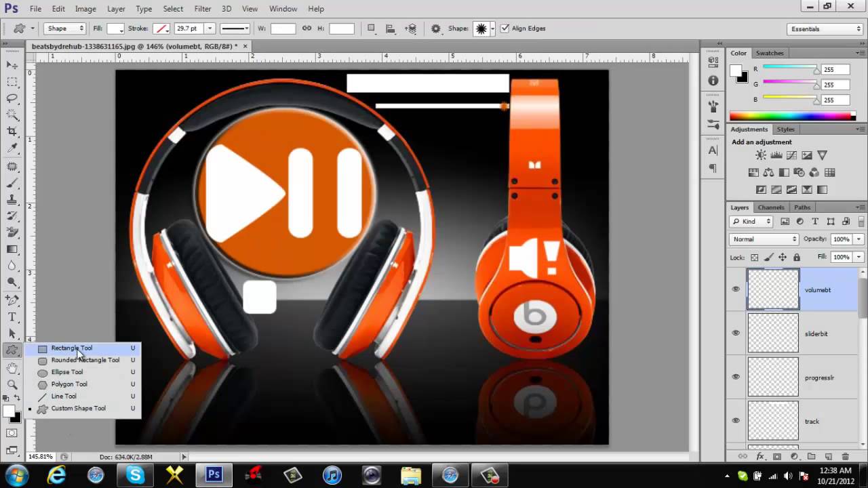This screenshot has height=488, width=868.
Task: Open the stroke width dropdown arrow
Action: click(x=210, y=28)
